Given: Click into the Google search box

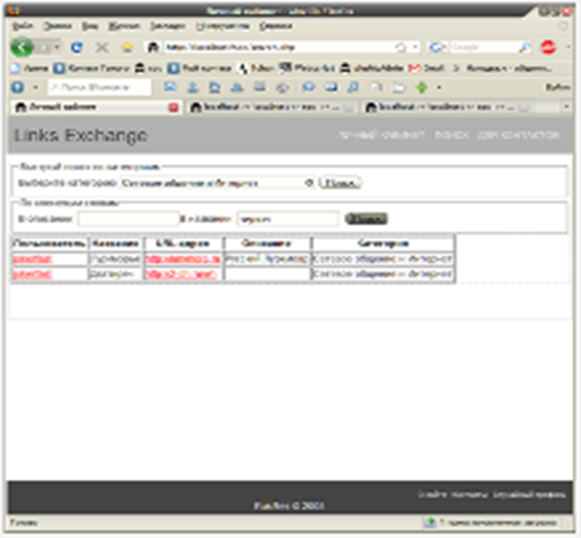Looking at the screenshot, I should coord(484,47).
